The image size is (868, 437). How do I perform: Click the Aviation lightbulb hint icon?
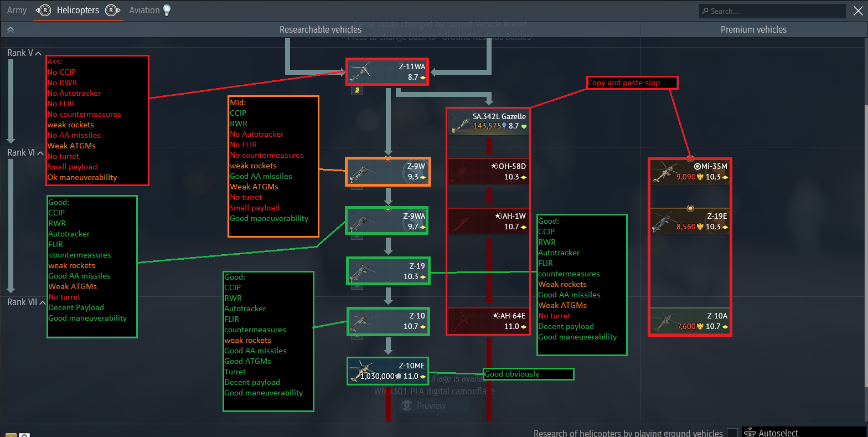point(167,10)
